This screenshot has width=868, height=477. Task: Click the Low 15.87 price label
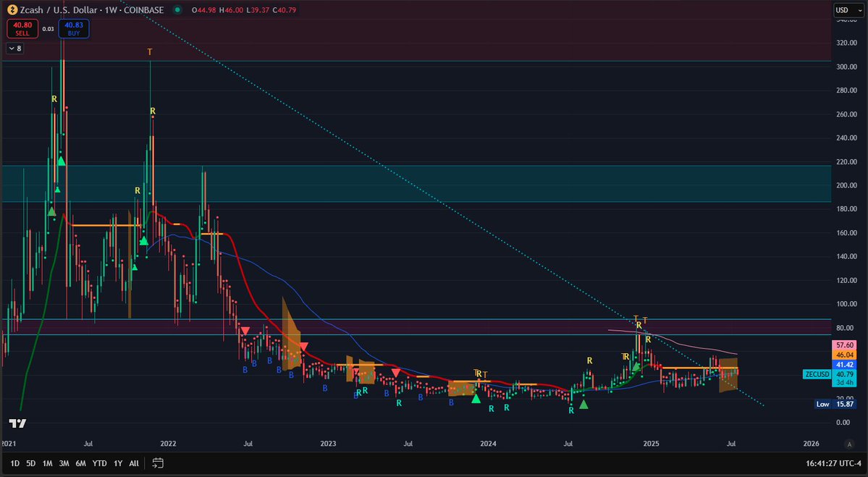pyautogui.click(x=836, y=404)
